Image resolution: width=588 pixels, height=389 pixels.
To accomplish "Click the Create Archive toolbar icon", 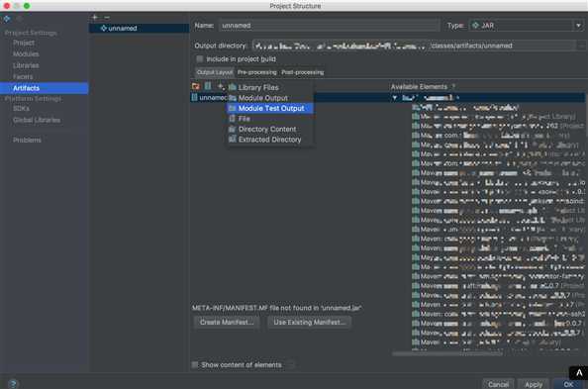I will point(208,87).
